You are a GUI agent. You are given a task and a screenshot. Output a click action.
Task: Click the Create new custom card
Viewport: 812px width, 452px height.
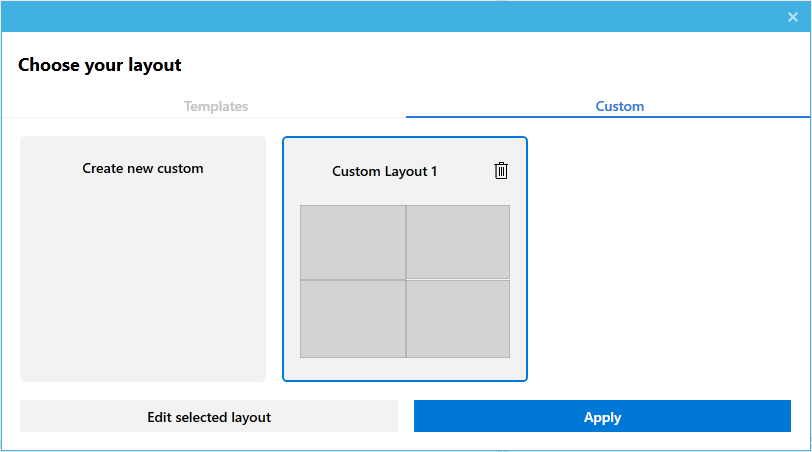click(143, 259)
